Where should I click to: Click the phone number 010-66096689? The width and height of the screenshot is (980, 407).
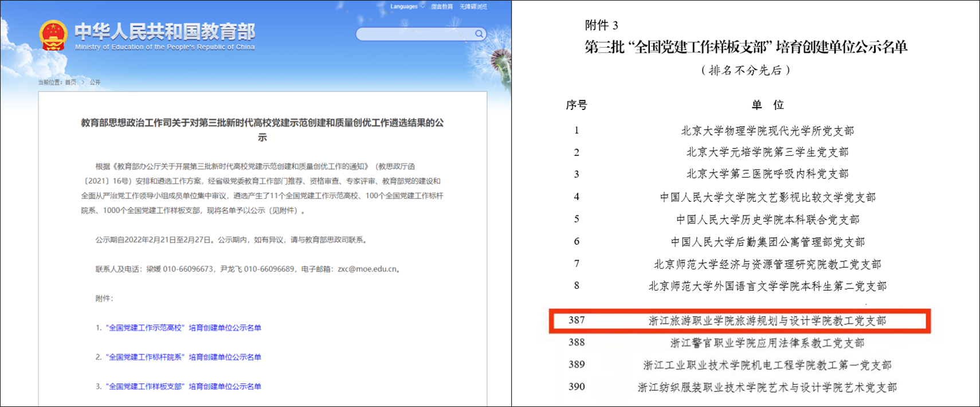coord(269,269)
